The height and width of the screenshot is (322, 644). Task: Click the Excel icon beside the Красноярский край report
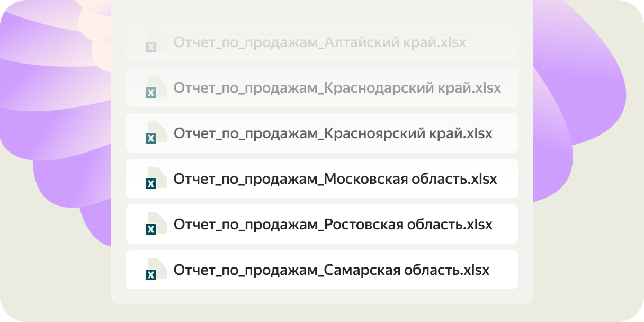[x=156, y=134]
